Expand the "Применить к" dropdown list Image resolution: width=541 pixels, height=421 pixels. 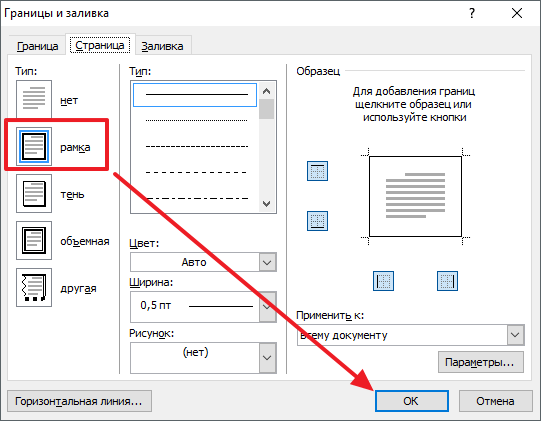click(411, 335)
